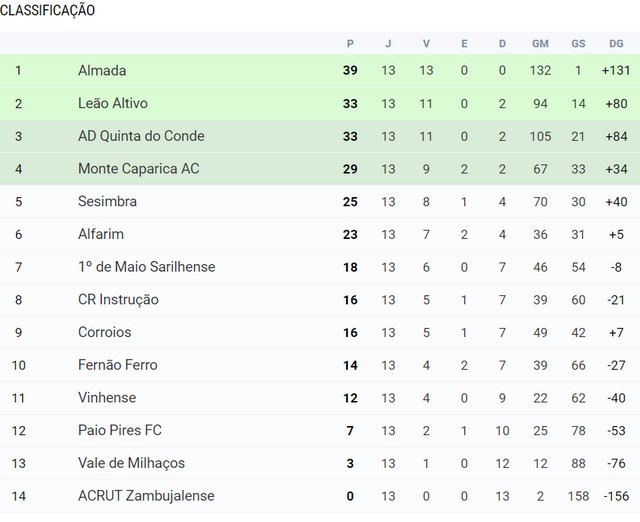Screen dimensions: 640x522
Task: Click the CR Instrução team name
Action: pos(118,300)
